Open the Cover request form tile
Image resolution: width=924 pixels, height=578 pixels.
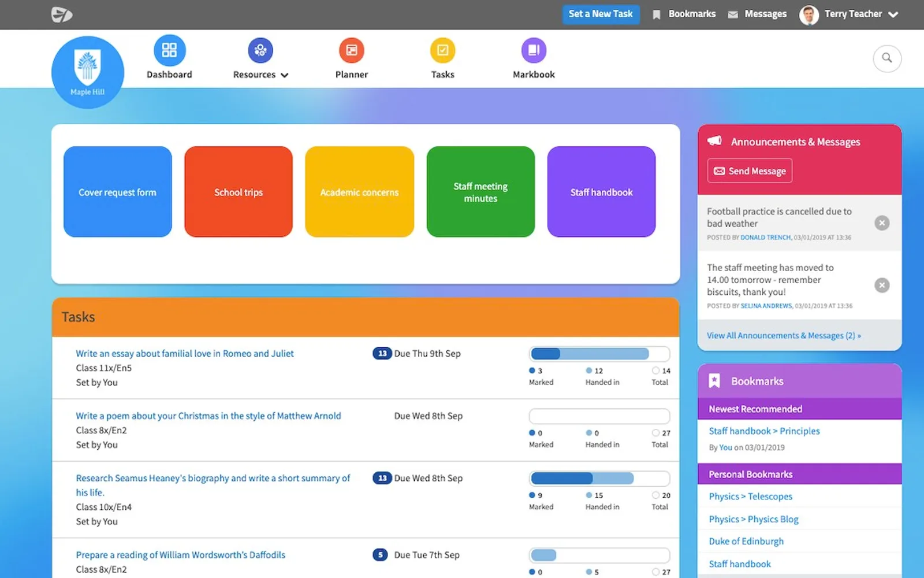118,192
